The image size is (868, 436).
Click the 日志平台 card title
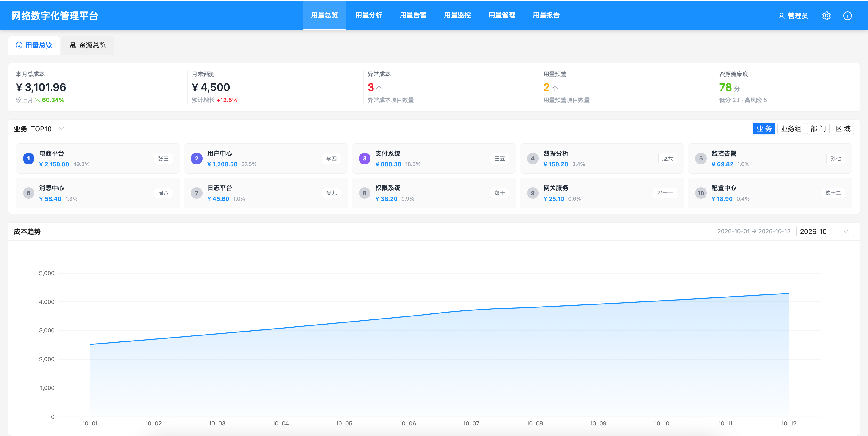[220, 188]
